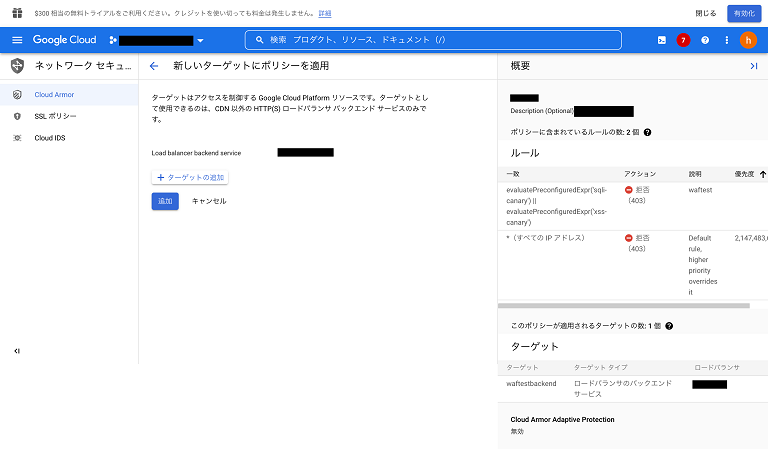The image size is (768, 449).
Task: Click the Cloud Armor sidebar icon
Action: [17, 95]
